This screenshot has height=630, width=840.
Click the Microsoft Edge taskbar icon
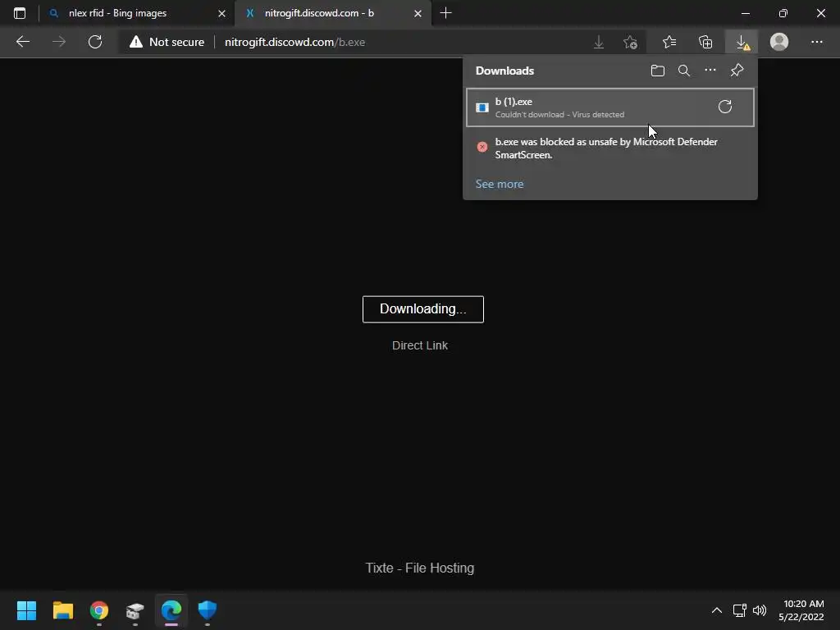(x=171, y=610)
